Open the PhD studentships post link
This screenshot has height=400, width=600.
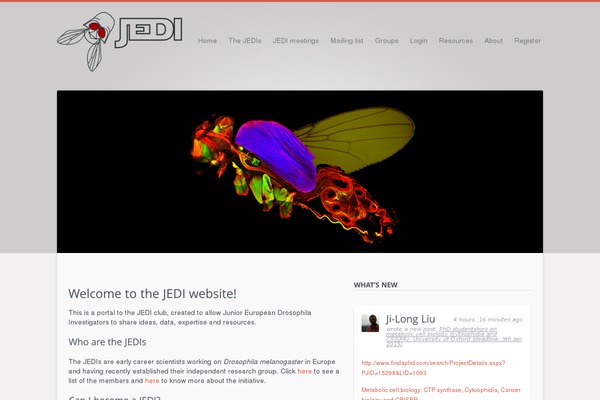click(x=454, y=337)
